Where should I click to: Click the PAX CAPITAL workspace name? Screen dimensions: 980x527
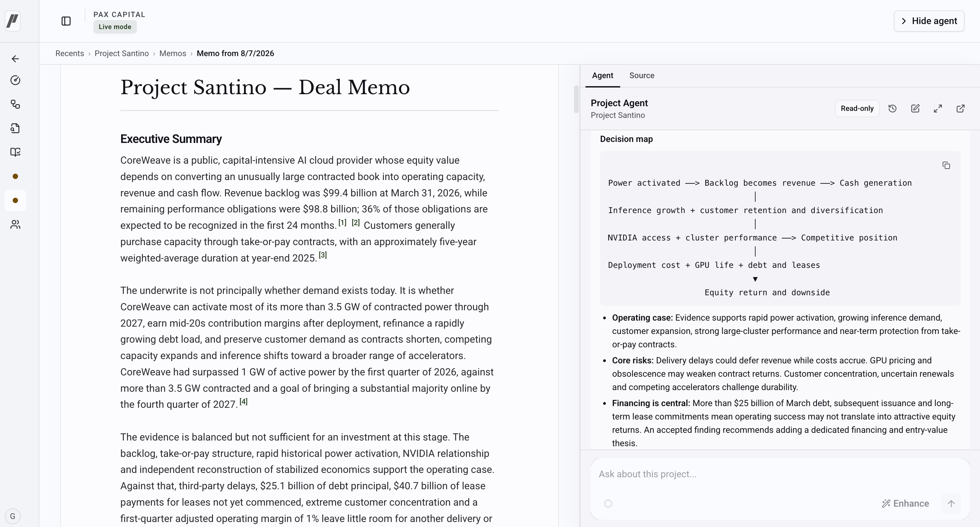coord(119,14)
